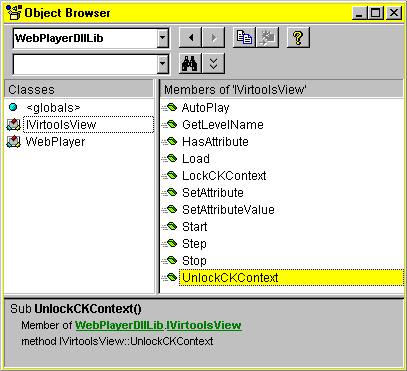Screen dimensions: 407x371
Task: Select the Stop member
Action: (x=194, y=261)
